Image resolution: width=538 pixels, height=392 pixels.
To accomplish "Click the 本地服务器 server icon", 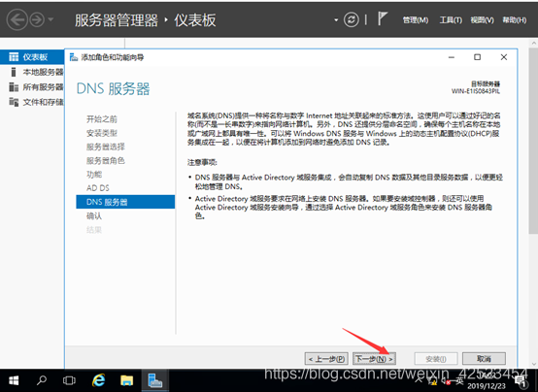I will [14, 72].
